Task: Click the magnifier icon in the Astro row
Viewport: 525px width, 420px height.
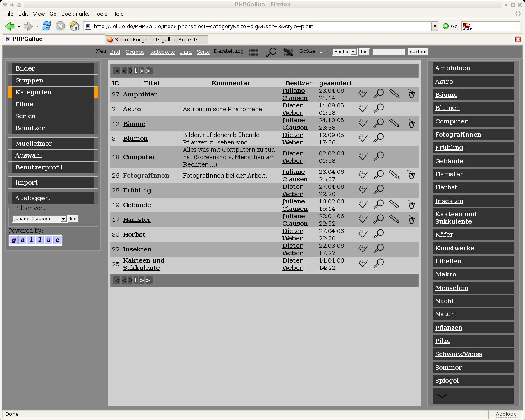Action: coord(378,108)
